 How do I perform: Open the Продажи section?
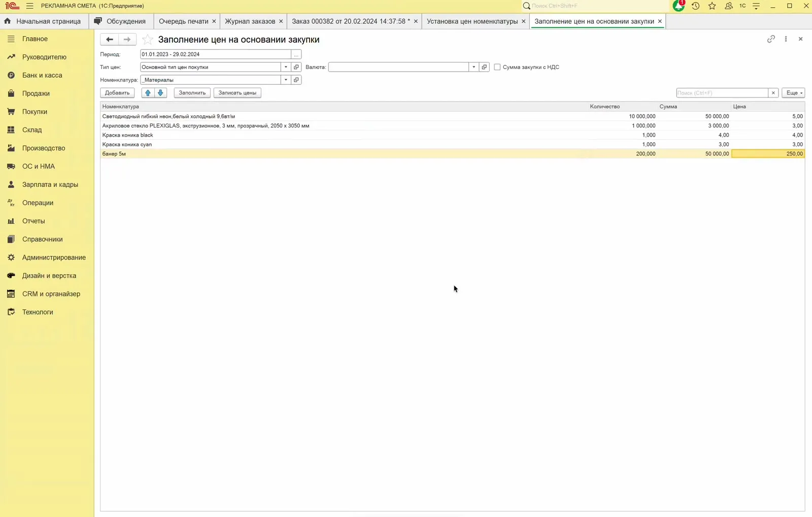[36, 93]
